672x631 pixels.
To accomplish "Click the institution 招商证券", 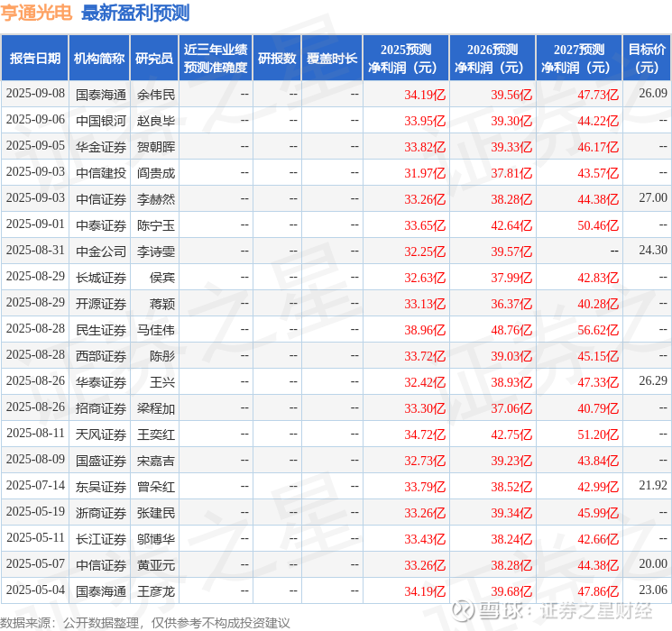I will tap(101, 407).
